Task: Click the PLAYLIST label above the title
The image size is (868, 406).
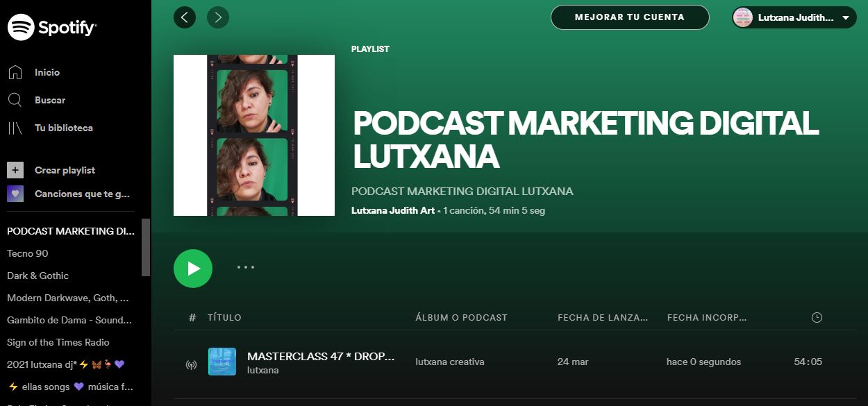Action: 370,49
